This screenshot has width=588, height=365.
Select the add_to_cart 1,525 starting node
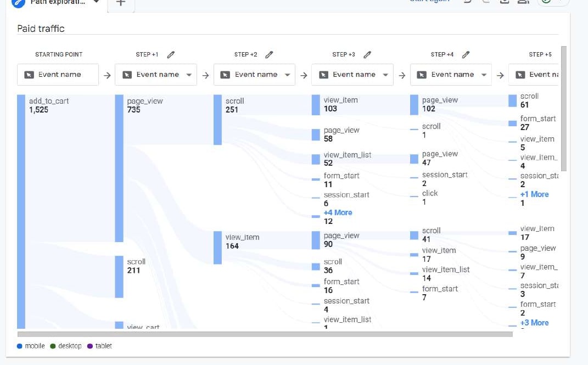21,212
